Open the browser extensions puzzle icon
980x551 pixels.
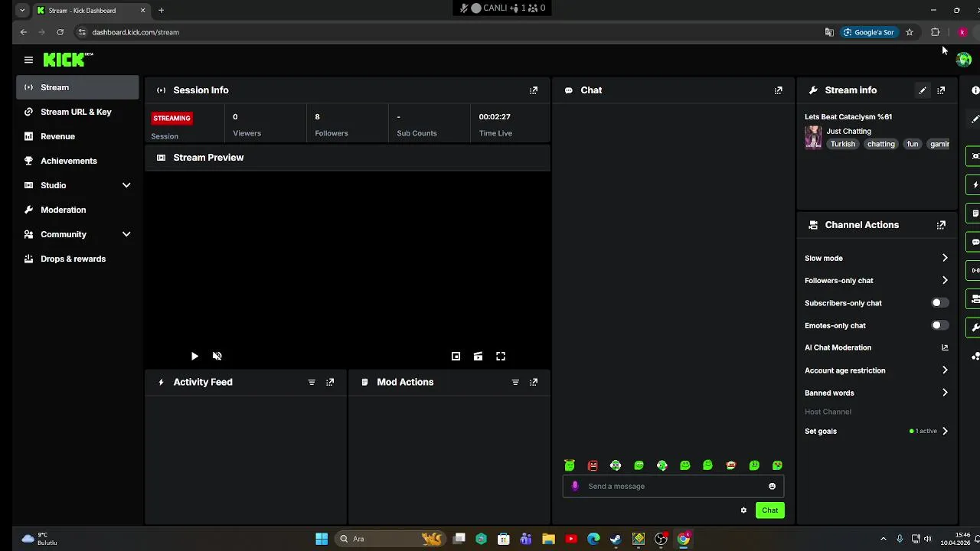pos(935,32)
